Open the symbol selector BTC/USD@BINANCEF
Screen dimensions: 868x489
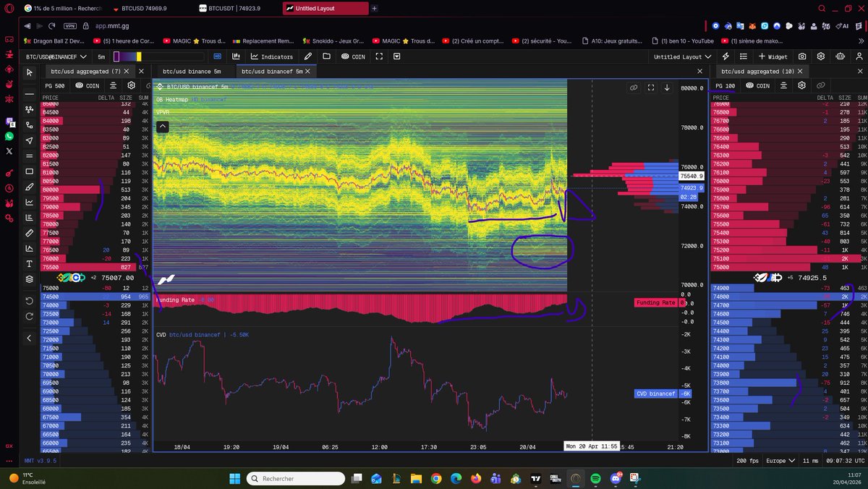click(56, 56)
